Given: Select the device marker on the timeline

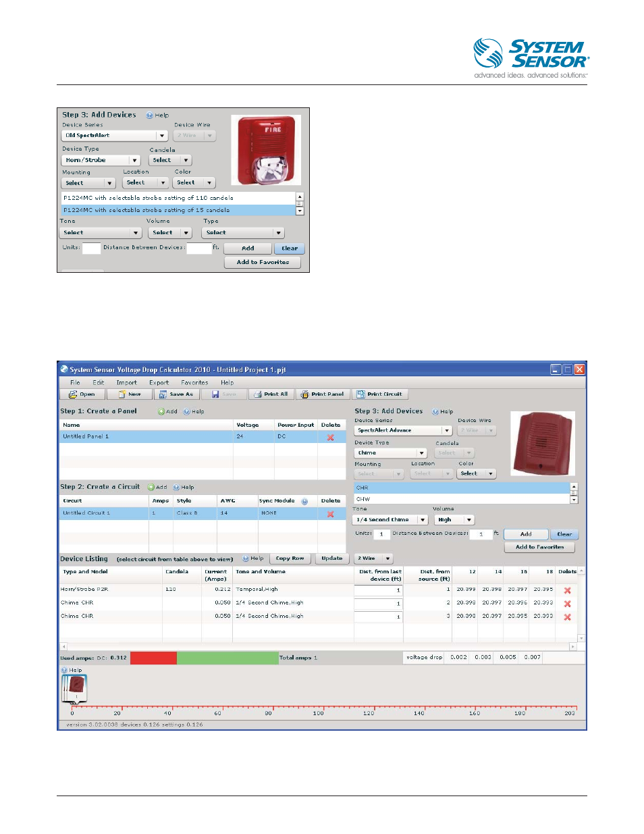Looking at the screenshot, I should point(76,689).
